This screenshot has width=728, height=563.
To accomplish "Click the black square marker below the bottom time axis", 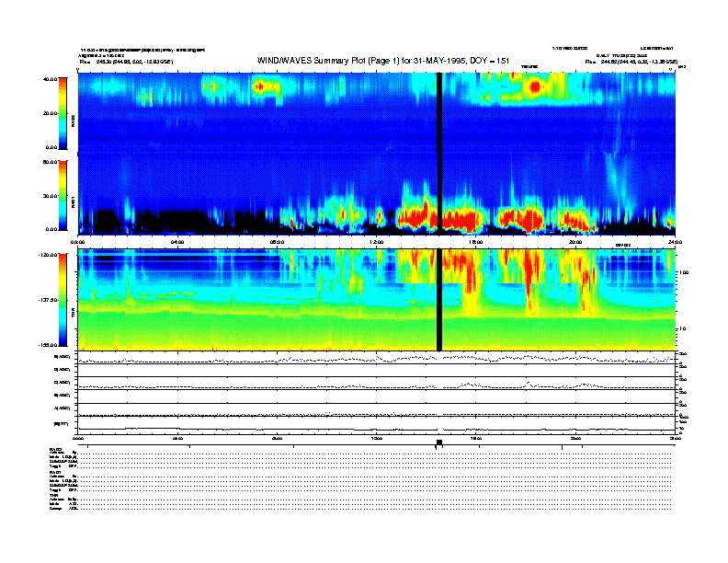I will [439, 442].
